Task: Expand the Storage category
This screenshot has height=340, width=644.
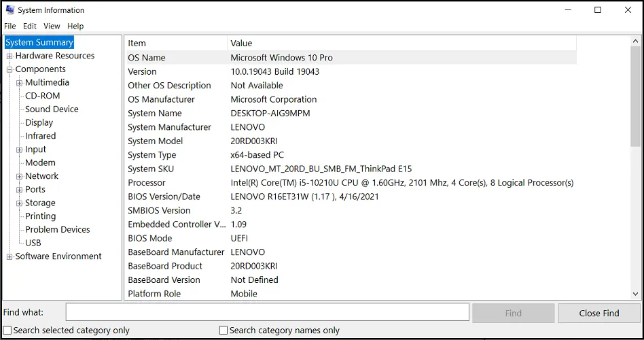Action: [20, 203]
